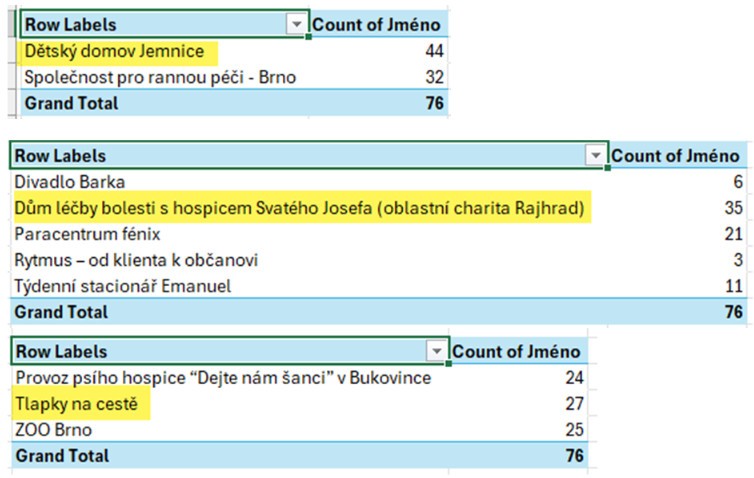754x478 pixels.
Task: Select the value 44 count cell
Action: [x=433, y=51]
